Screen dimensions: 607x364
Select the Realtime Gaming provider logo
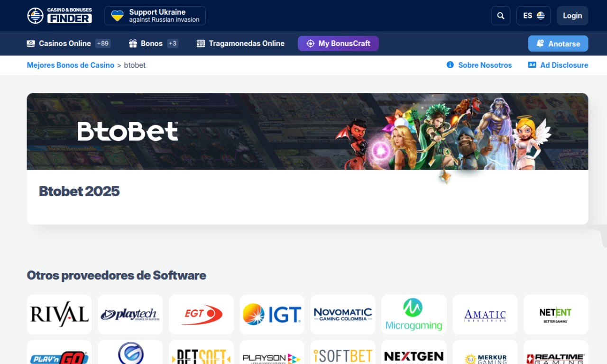point(556,352)
